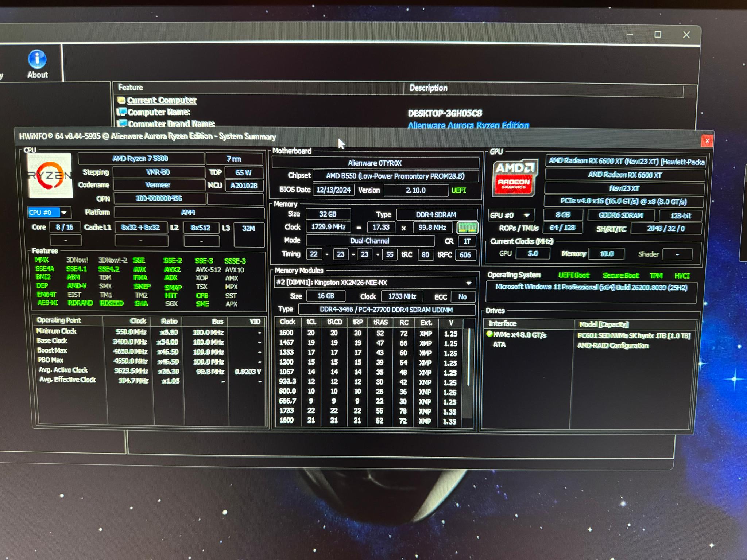Click the Interface column header in Drives
The width and height of the screenshot is (747, 560).
click(x=529, y=324)
